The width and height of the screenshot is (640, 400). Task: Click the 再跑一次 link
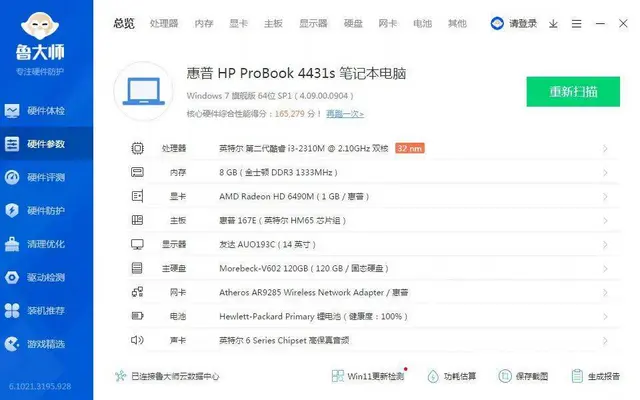point(345,114)
